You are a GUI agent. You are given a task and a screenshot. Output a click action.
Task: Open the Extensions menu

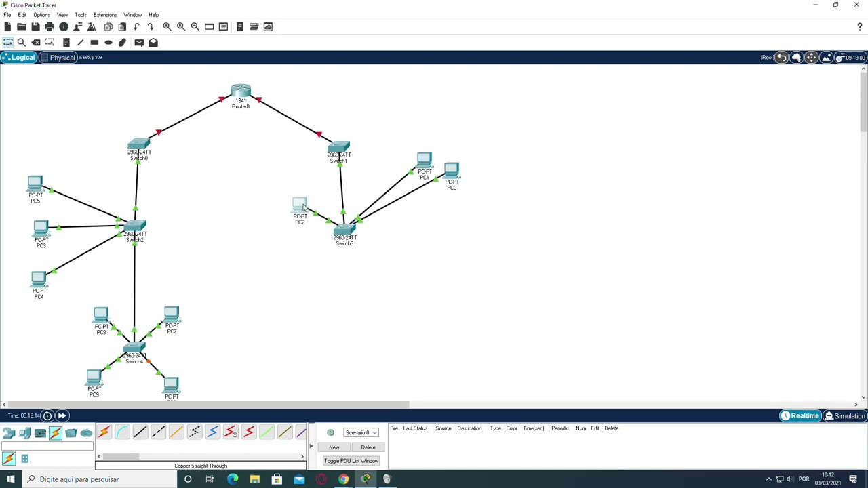104,14
